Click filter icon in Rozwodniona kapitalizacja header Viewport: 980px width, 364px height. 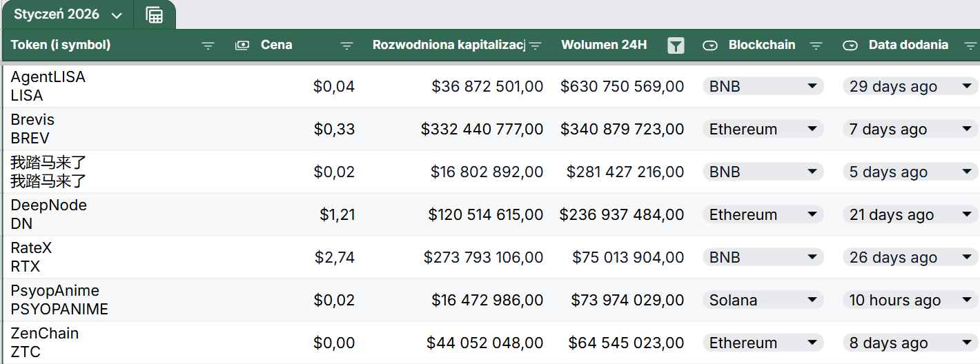click(x=535, y=45)
